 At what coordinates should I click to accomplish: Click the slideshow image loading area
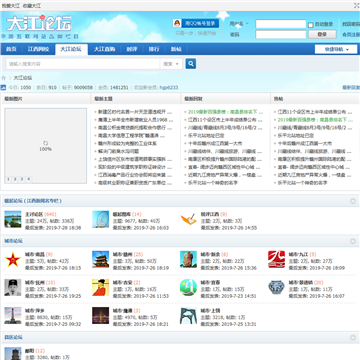[45, 146]
